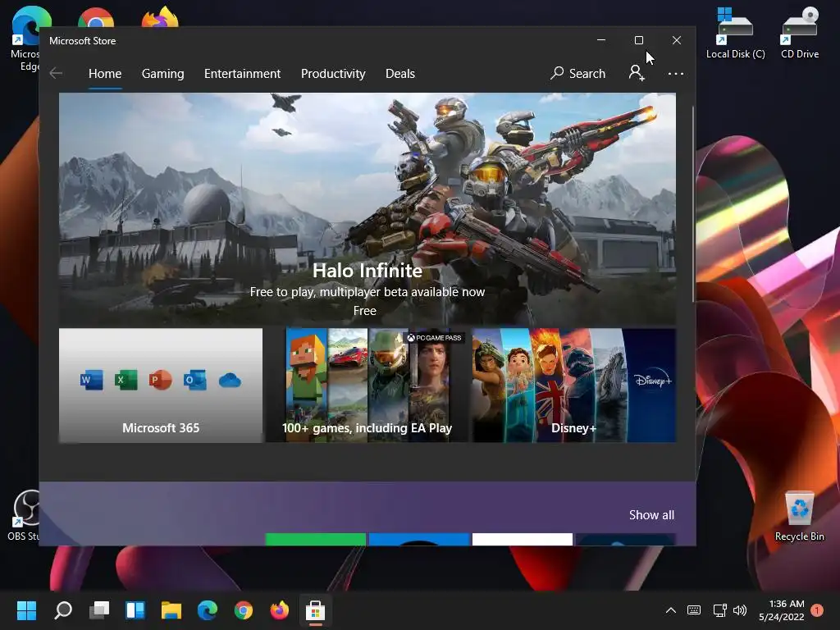Image resolution: width=840 pixels, height=630 pixels.
Task: Open the Search magnifier in Microsoft Store
Action: click(577, 73)
